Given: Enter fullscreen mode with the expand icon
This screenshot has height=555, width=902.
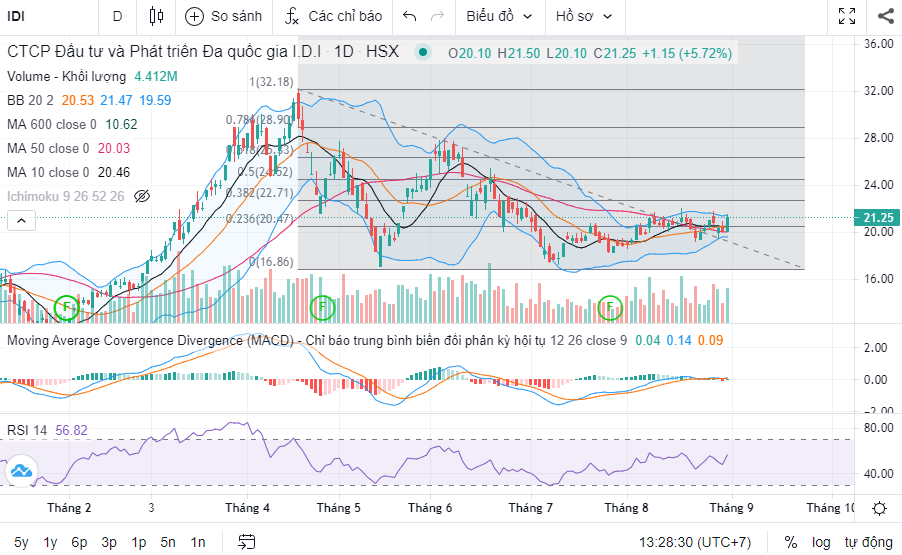Looking at the screenshot, I should point(846,16).
